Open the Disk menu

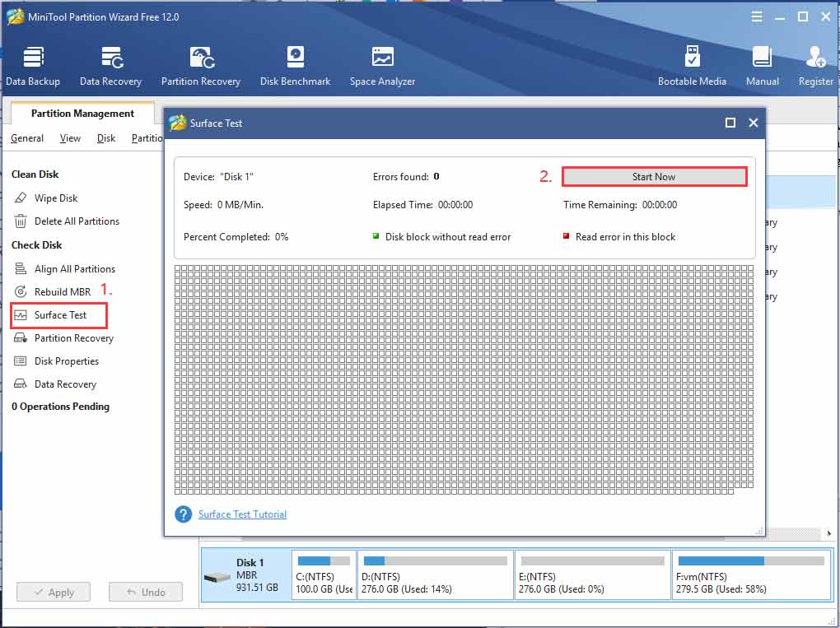click(106, 138)
